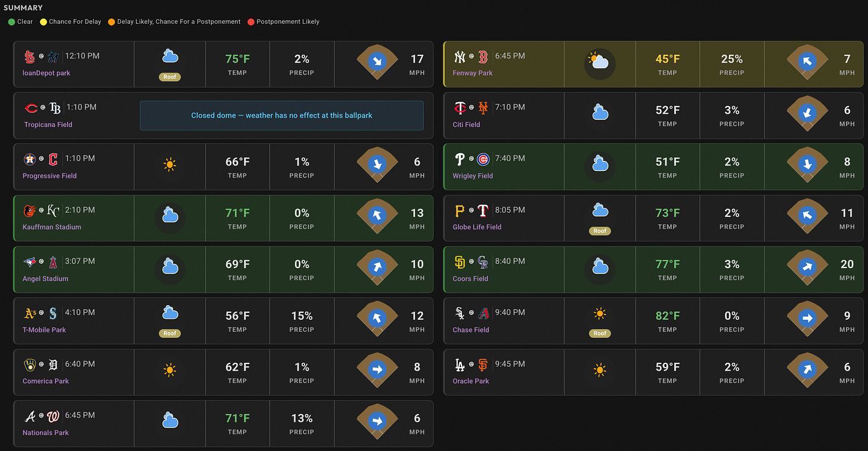Click the 12:10 PM game time
868x451 pixels.
tap(82, 56)
